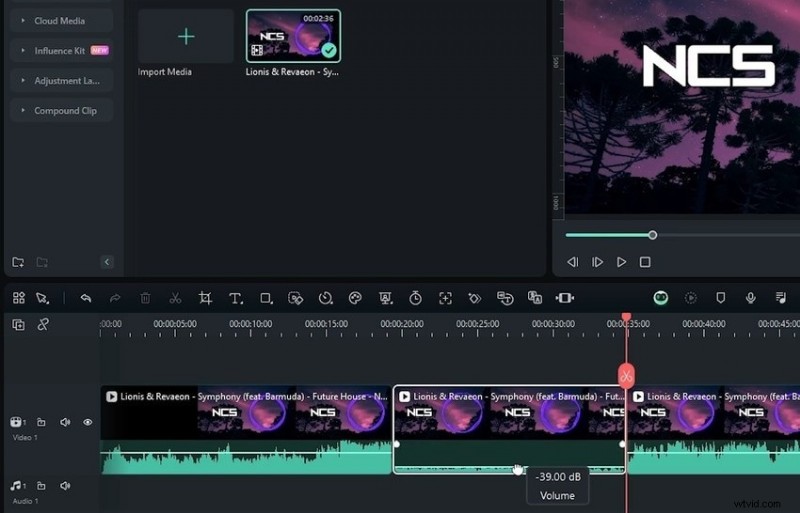Open the audio mixer icon

point(781,298)
